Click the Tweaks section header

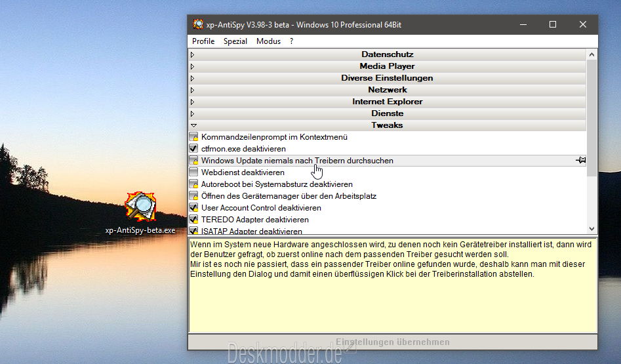click(388, 125)
